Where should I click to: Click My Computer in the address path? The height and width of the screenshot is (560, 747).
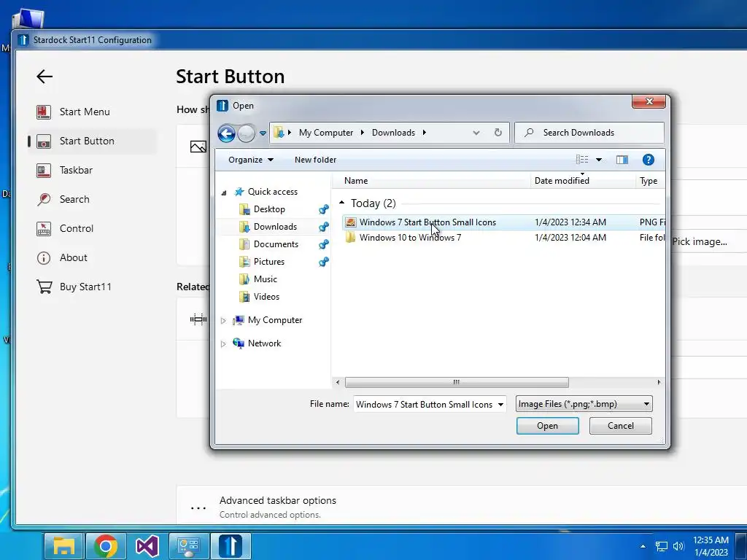point(326,133)
